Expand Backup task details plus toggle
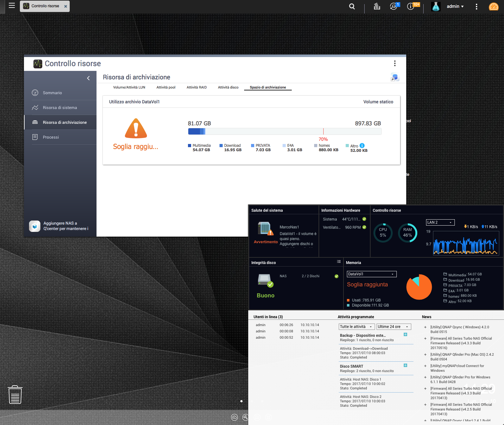 click(405, 335)
